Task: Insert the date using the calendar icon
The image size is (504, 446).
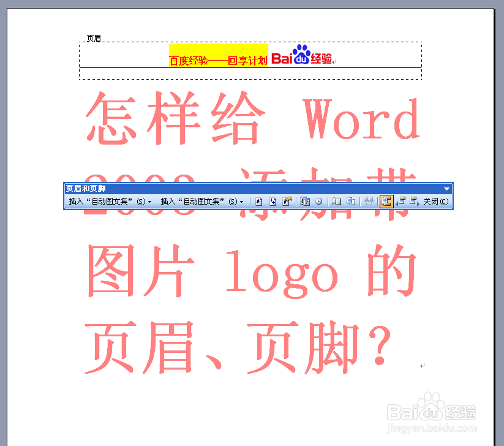Action: pos(304,201)
